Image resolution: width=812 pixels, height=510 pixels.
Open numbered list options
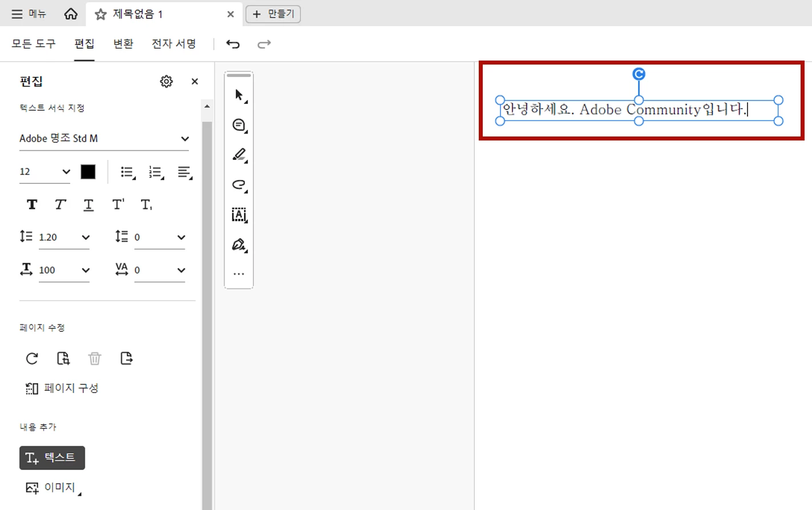(x=156, y=172)
